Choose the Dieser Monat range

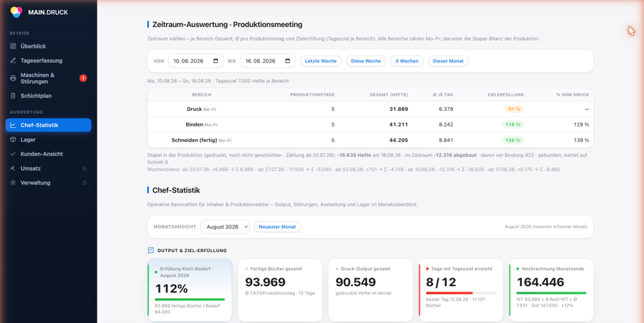448,61
